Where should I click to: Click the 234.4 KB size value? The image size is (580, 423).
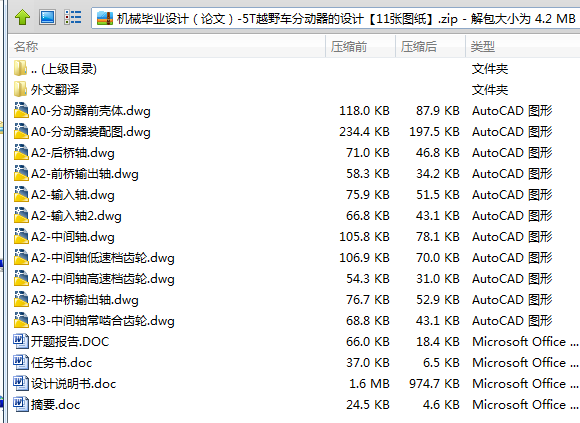coord(364,132)
